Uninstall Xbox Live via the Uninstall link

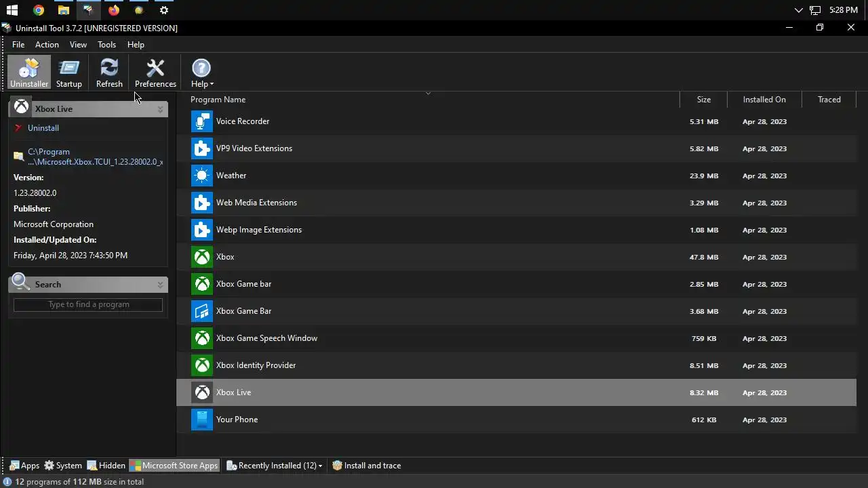click(x=43, y=128)
